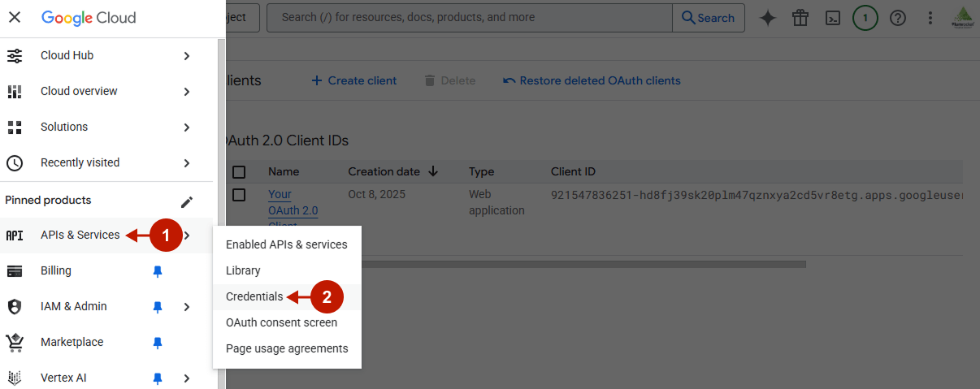Edit pinned products with the pencil icon

click(x=187, y=201)
